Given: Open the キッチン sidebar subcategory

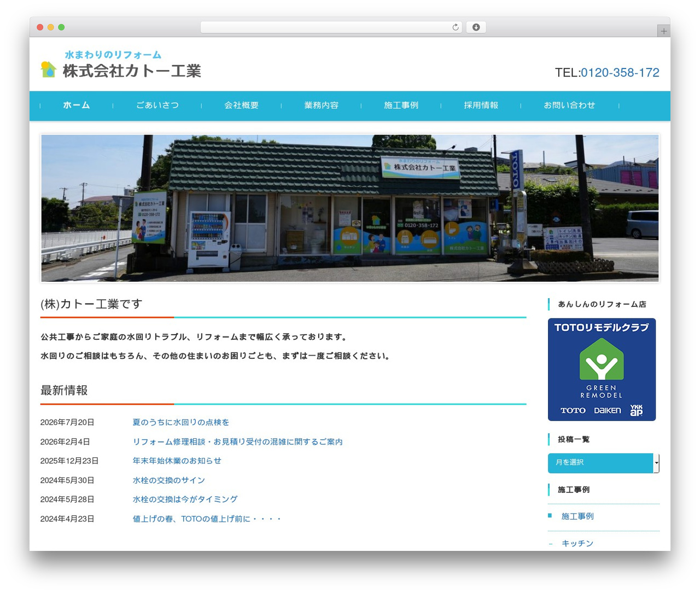Looking at the screenshot, I should (x=577, y=543).
